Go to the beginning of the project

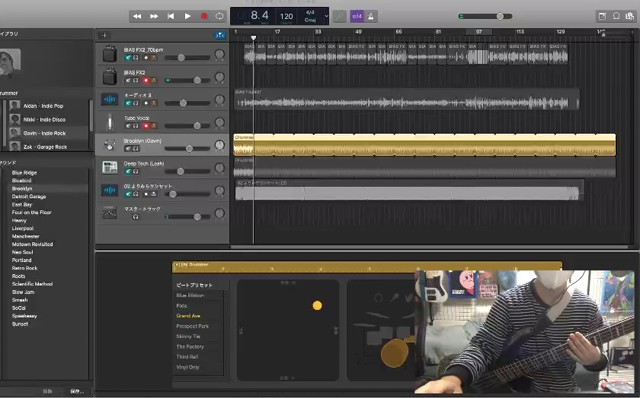(171, 16)
